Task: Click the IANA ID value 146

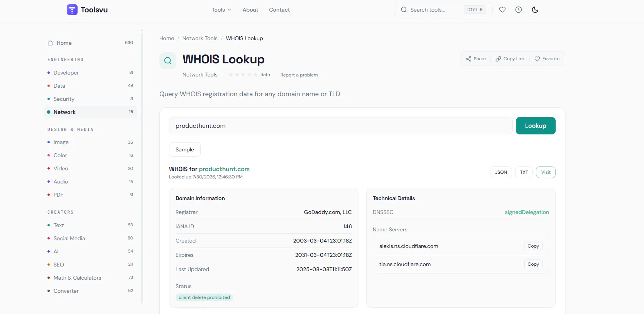Action: click(x=348, y=226)
